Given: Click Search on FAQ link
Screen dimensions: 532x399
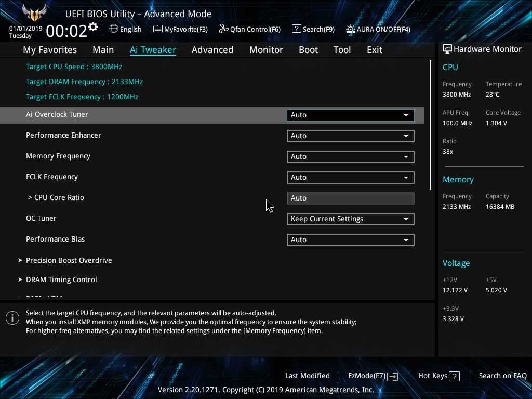Looking at the screenshot, I should click(x=502, y=376).
